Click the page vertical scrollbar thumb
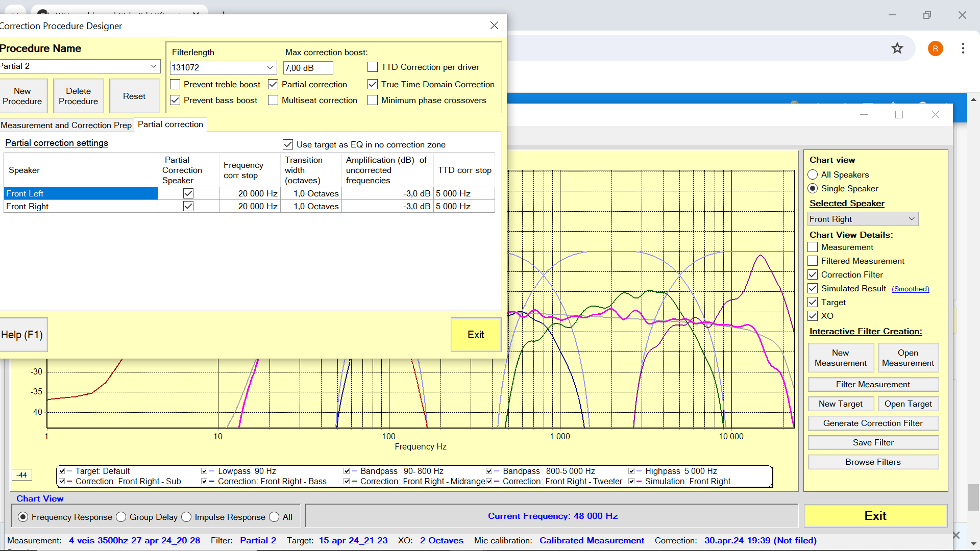Image resolution: width=980 pixels, height=551 pixels. click(973, 497)
